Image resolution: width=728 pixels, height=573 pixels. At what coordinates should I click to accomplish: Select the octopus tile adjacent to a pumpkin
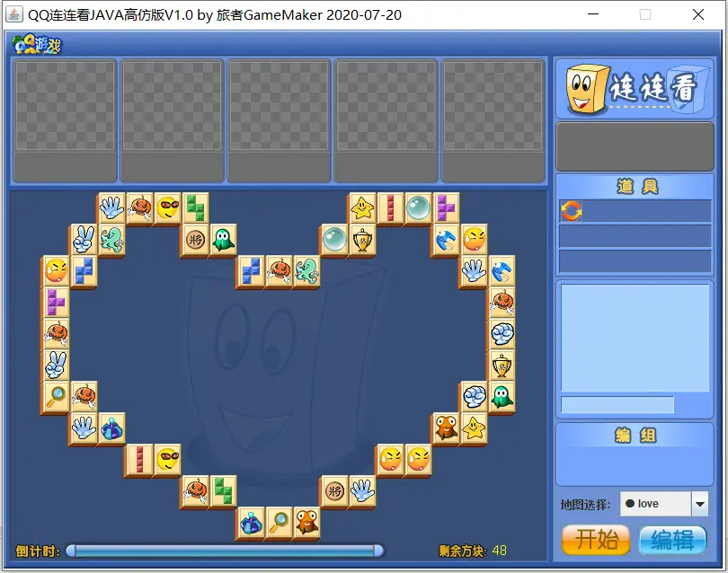[306, 270]
